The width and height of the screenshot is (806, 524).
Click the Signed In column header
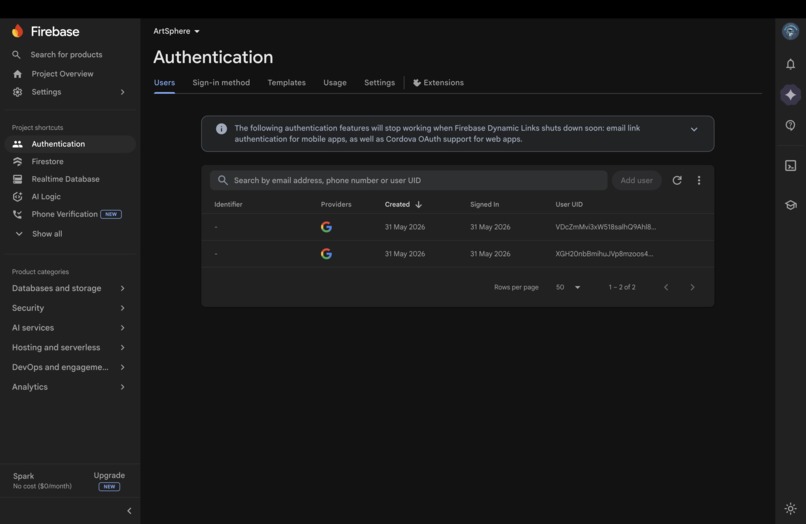click(484, 205)
